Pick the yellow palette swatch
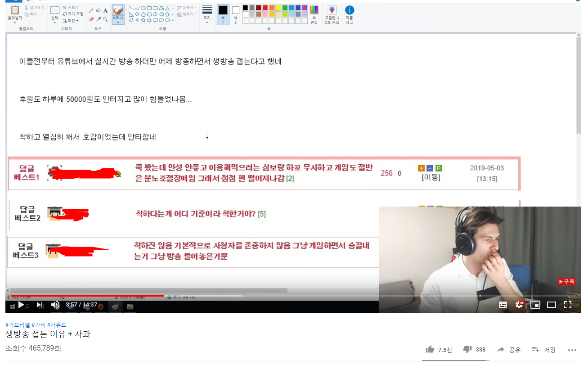Image resolution: width=588 pixels, height=365 pixels. tap(278, 8)
